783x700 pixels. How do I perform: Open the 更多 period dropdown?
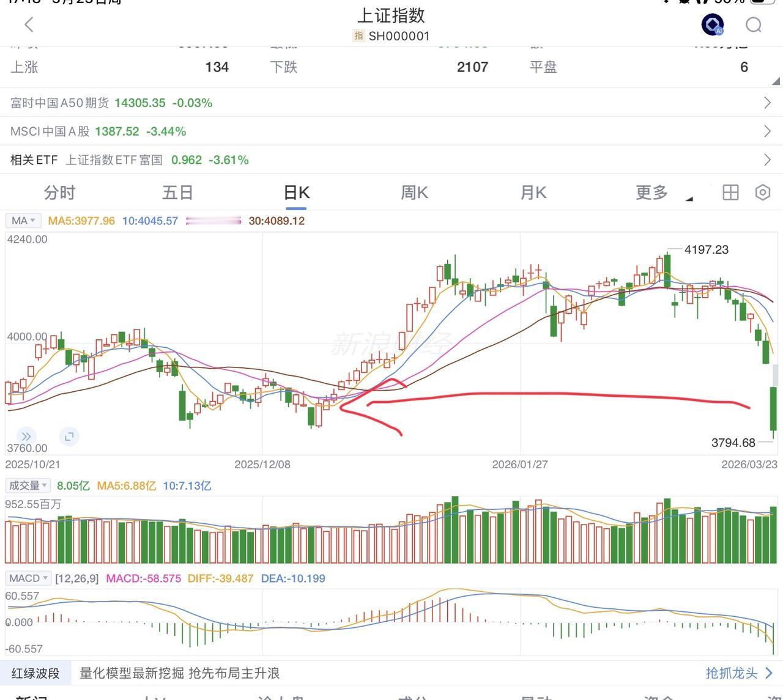coord(664,193)
